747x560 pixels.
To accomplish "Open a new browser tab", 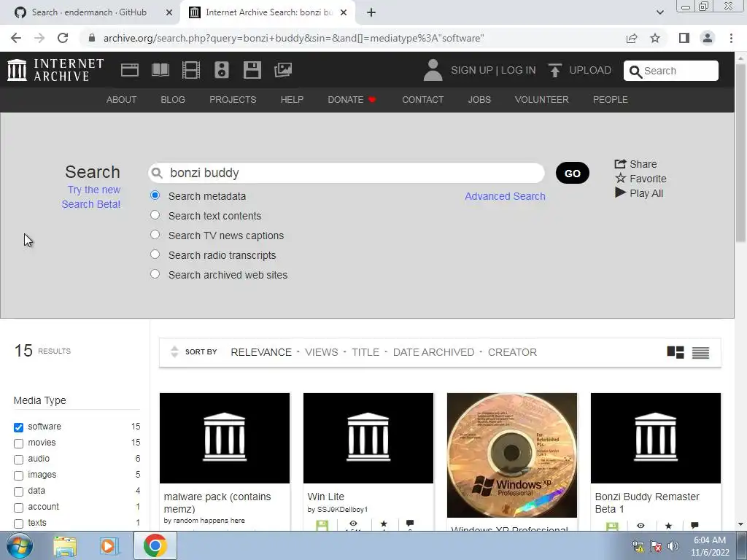I will pos(371,12).
